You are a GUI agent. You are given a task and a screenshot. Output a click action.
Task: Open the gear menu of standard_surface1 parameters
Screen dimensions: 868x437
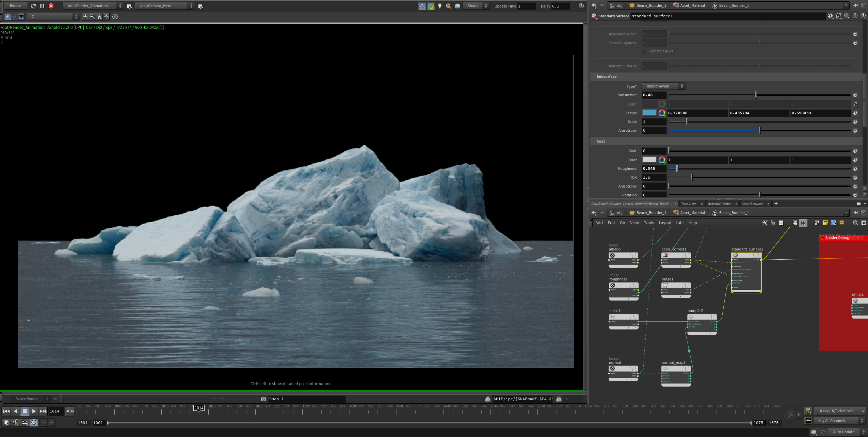(x=831, y=16)
